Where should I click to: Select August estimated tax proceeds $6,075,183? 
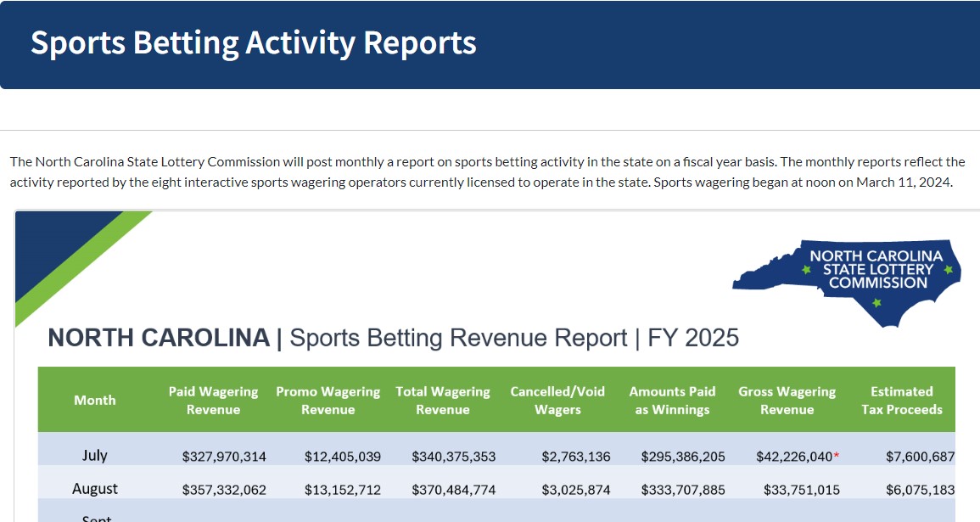tap(920, 491)
